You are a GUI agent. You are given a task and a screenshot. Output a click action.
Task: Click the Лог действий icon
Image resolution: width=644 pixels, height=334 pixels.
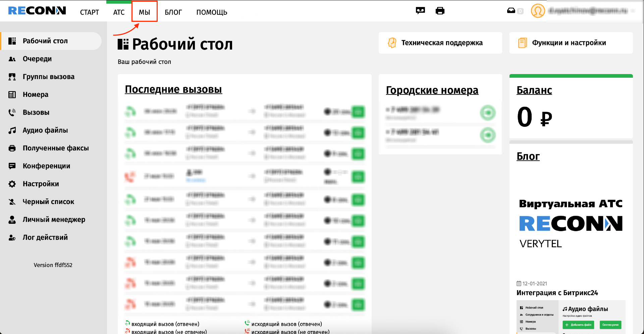[12, 238]
